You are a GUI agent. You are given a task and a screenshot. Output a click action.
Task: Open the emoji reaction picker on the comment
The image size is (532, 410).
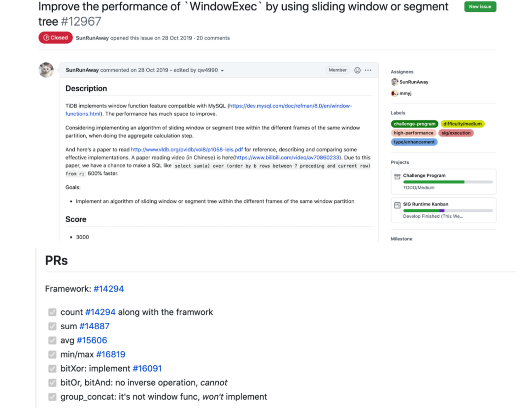click(358, 70)
